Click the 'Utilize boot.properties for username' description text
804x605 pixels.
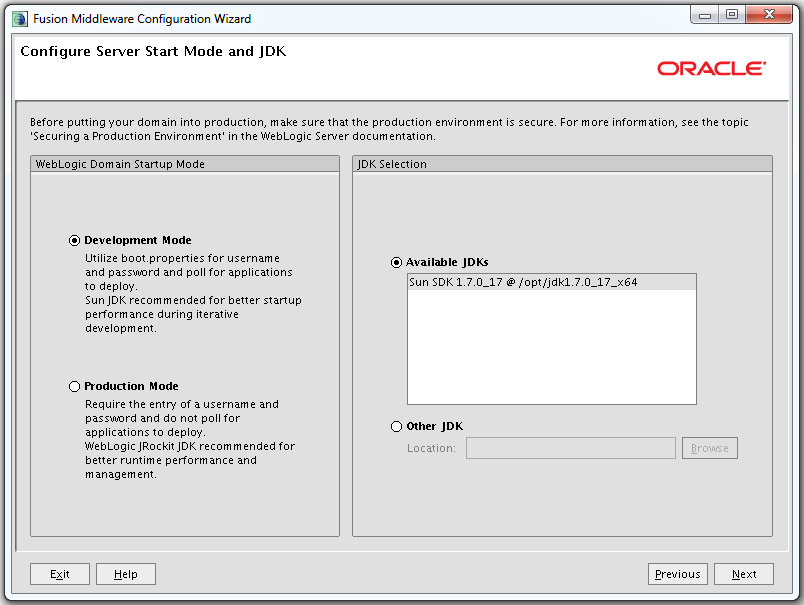[183, 258]
